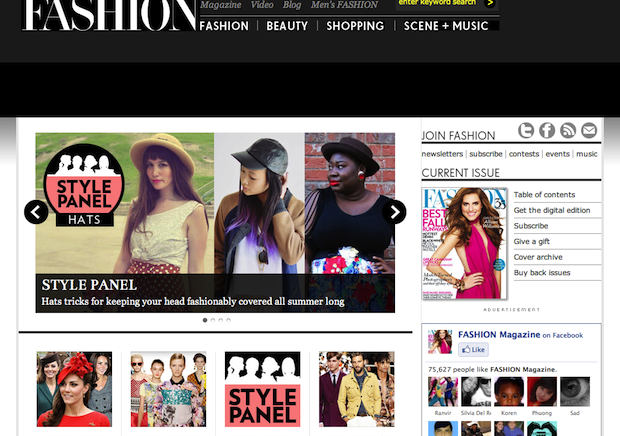
Task: Click Subscribe in the Current Issue list
Action: pyautogui.click(x=531, y=226)
